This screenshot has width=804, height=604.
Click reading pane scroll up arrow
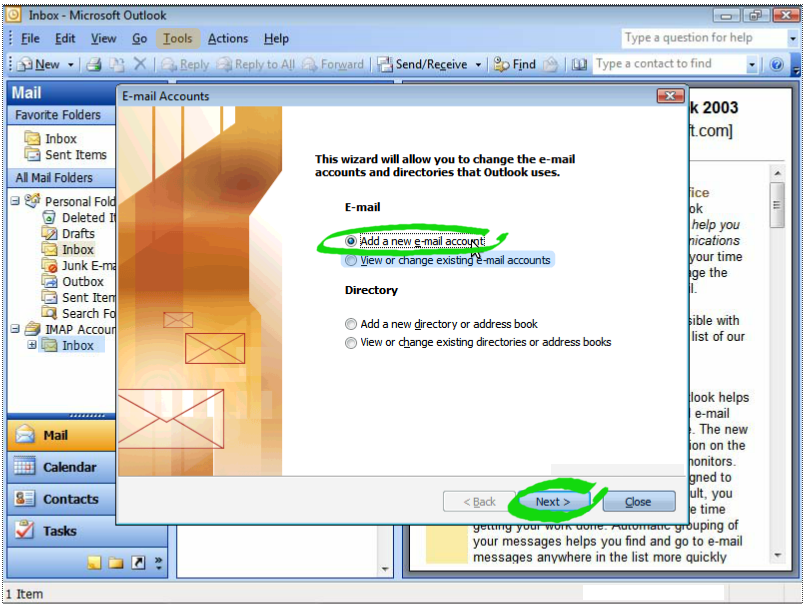coord(777,173)
